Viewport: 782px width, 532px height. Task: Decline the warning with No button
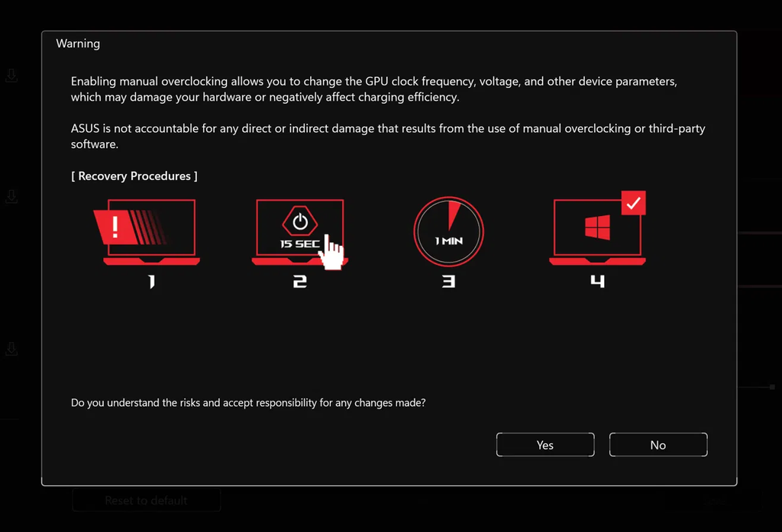[x=658, y=445]
